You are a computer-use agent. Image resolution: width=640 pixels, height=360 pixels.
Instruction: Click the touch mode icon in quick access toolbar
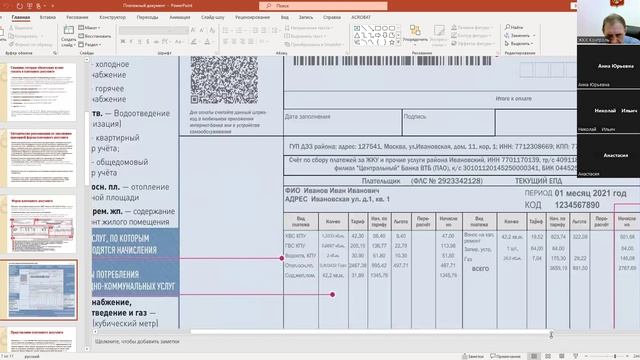[x=39, y=6]
